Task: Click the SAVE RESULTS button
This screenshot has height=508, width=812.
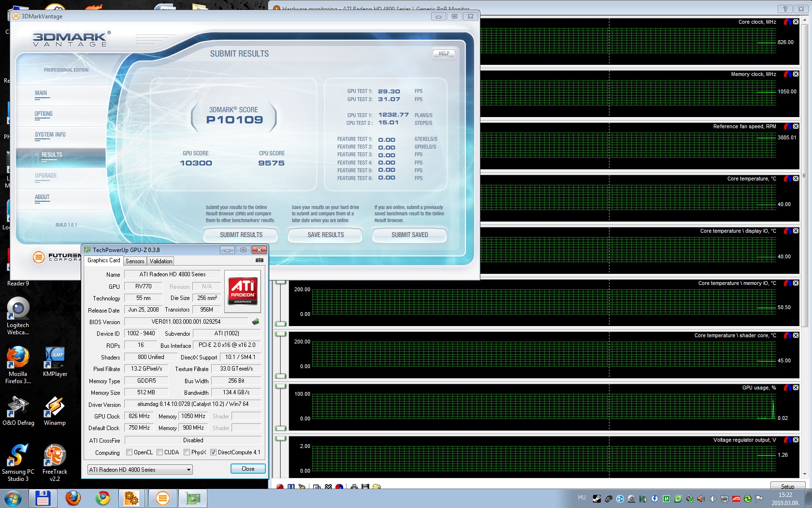Action: click(325, 235)
